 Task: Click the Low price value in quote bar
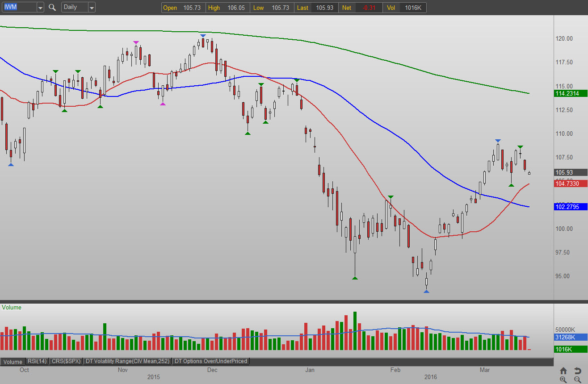click(280, 8)
